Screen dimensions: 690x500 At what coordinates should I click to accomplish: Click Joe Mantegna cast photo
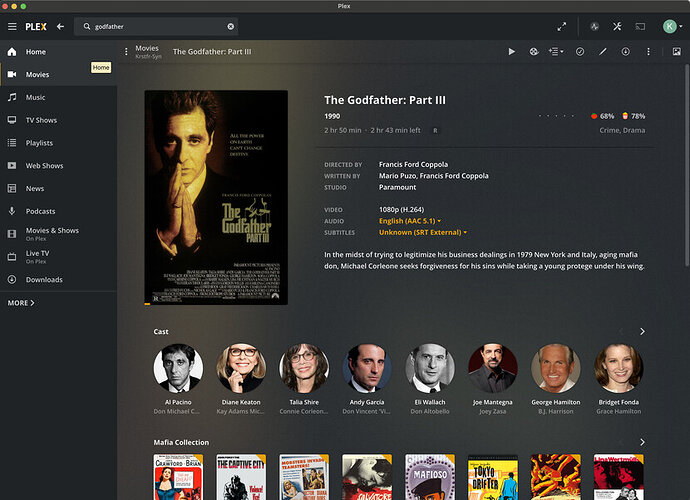[x=493, y=368]
